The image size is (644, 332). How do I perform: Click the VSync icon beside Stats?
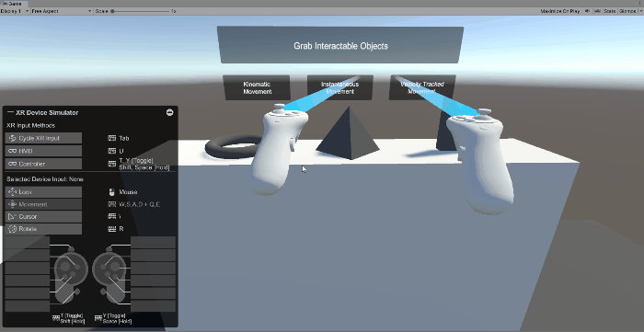click(598, 11)
